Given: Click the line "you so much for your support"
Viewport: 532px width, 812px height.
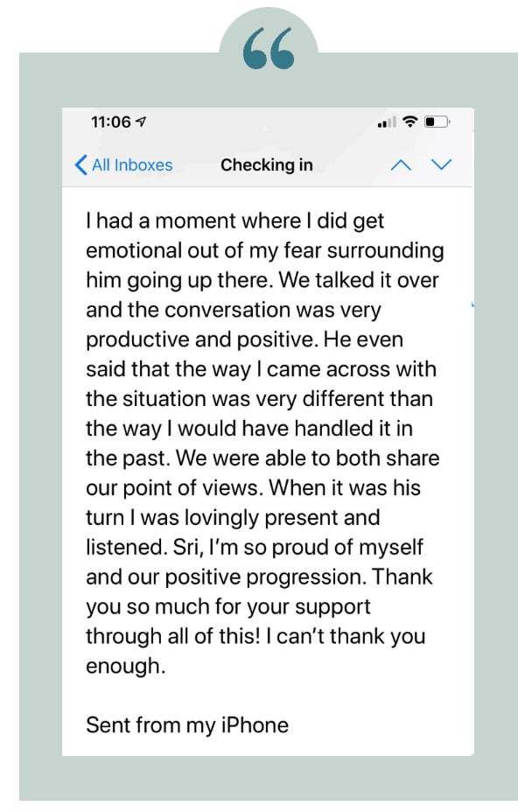Looking at the screenshot, I should click(x=228, y=606).
